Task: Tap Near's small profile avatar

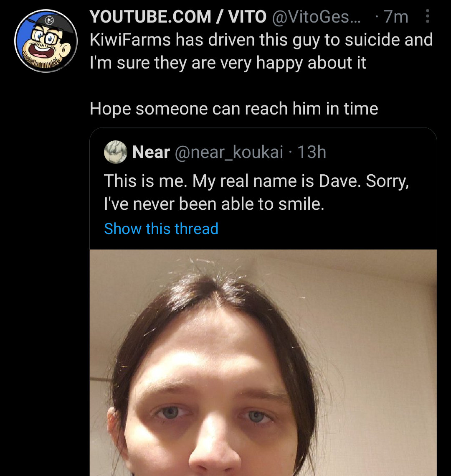Action: pyautogui.click(x=115, y=152)
